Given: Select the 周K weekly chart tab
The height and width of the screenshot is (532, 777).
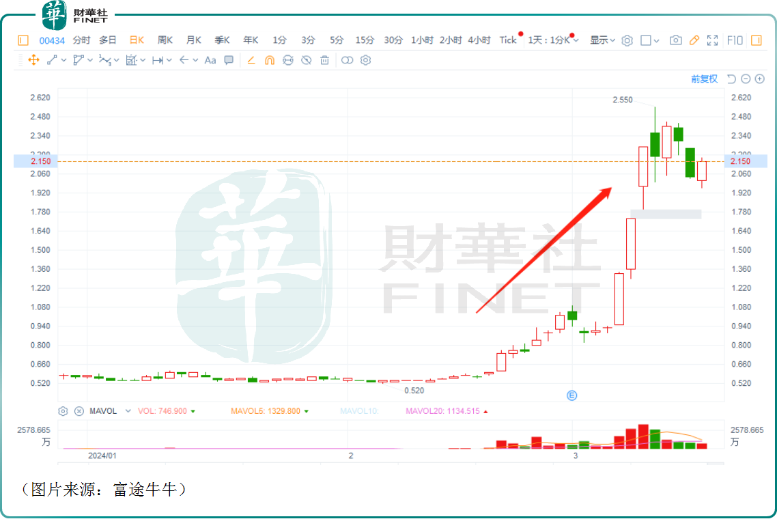Looking at the screenshot, I should pos(165,40).
